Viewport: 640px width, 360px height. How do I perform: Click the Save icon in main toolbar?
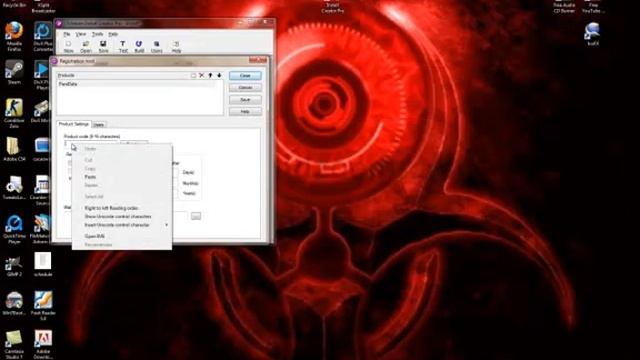(103, 47)
